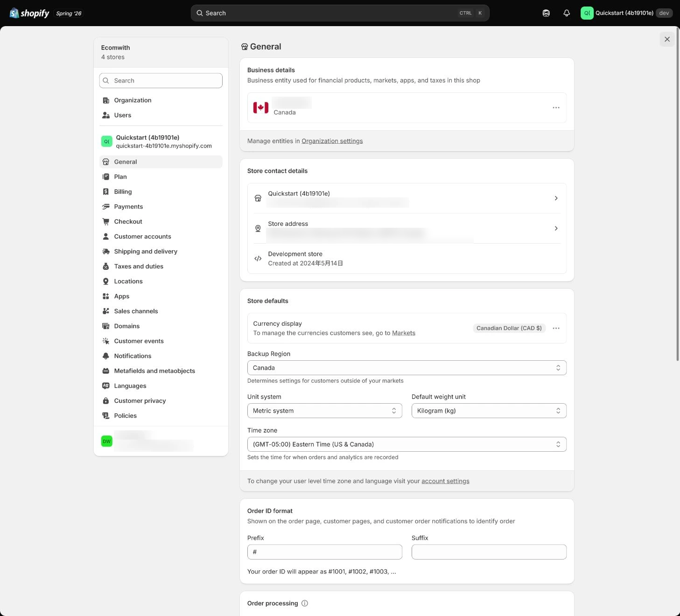This screenshot has height=616, width=680.
Task: Click the order ID Suffix input field
Action: tap(489, 552)
